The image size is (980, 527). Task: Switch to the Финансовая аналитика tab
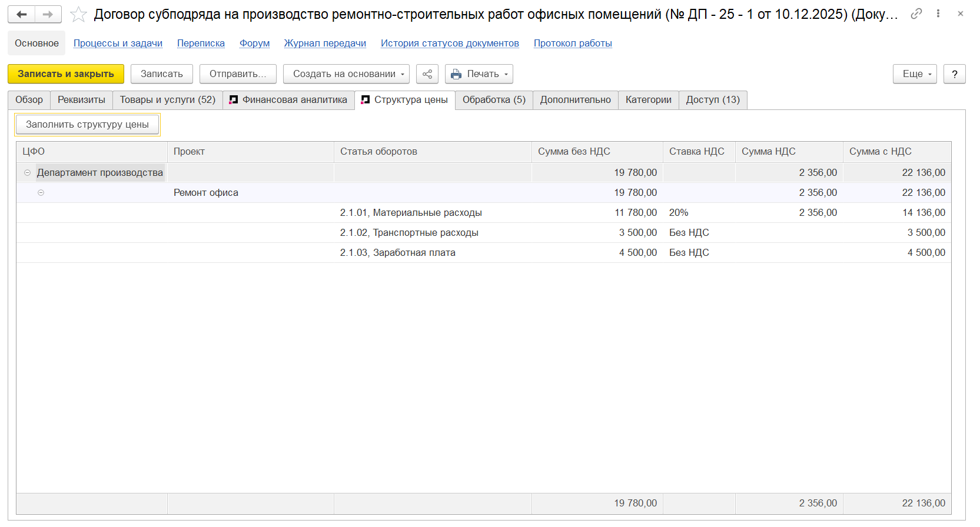pos(288,100)
